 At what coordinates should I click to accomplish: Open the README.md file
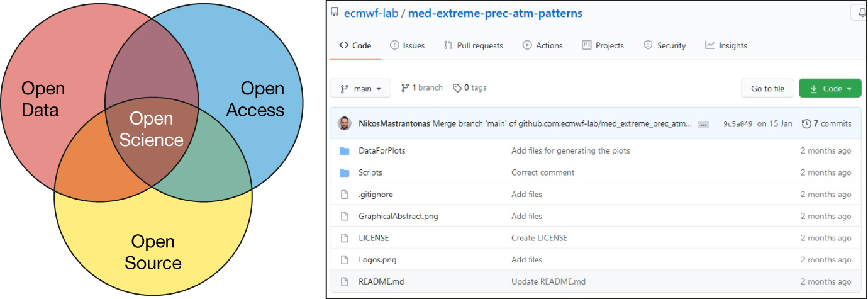click(x=381, y=281)
